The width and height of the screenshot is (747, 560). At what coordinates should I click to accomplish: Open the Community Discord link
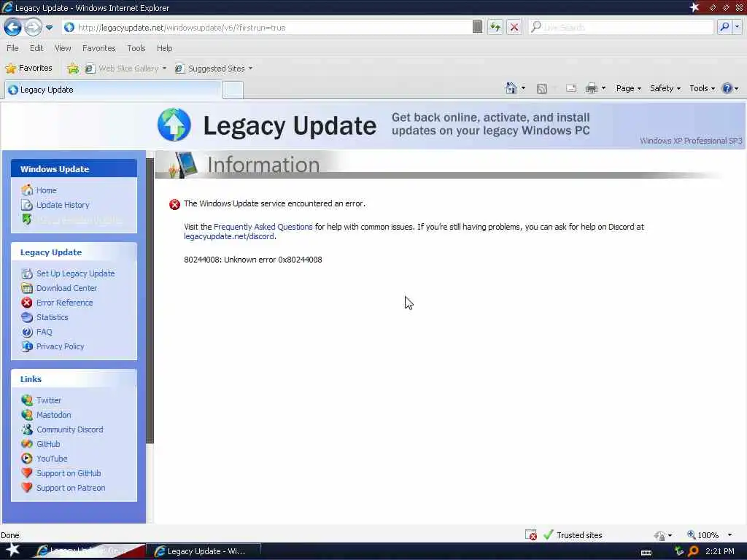pos(69,429)
